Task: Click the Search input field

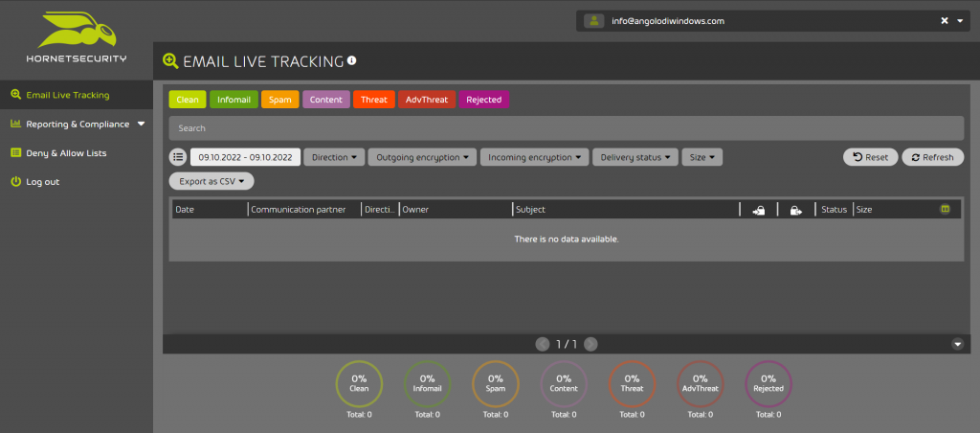Action: pyautogui.click(x=567, y=127)
